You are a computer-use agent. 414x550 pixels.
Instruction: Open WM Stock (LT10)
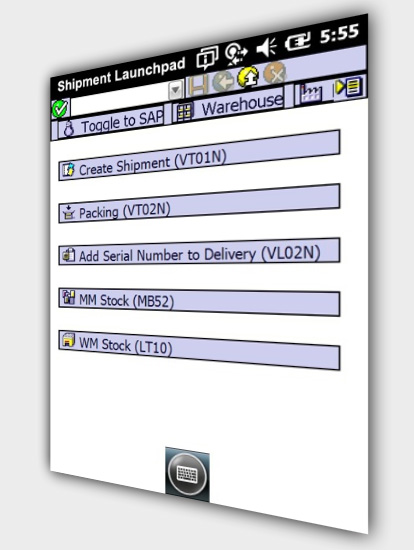(199, 350)
